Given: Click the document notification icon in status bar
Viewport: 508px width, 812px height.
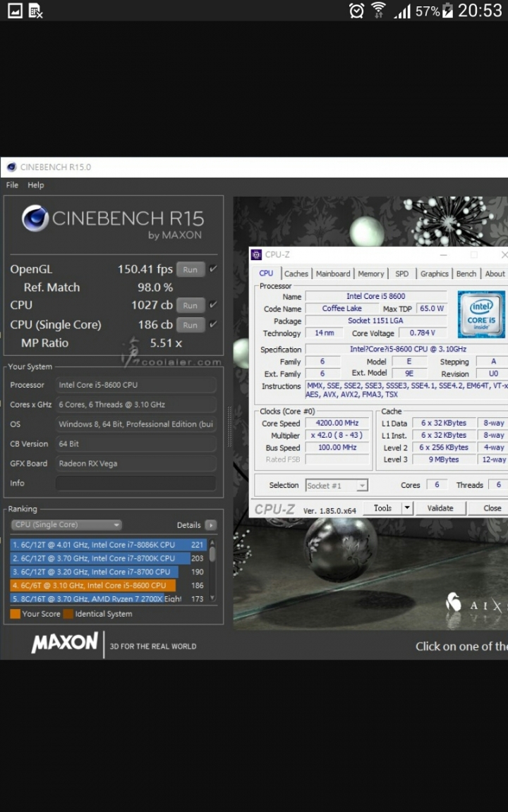Looking at the screenshot, I should click(x=35, y=10).
